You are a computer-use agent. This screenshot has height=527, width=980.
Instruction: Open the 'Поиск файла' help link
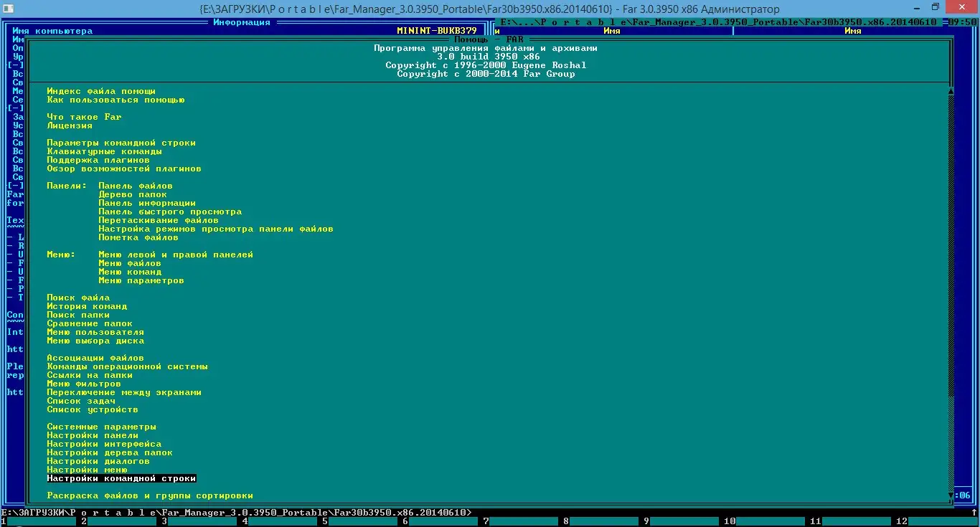[78, 298]
